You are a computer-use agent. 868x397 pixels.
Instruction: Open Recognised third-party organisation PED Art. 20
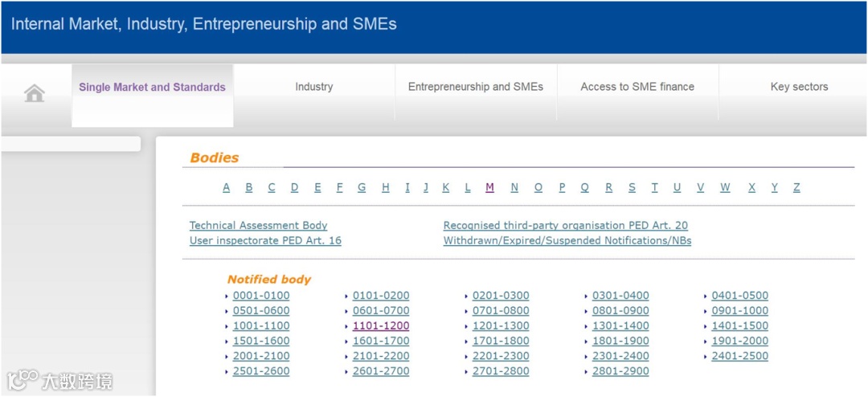click(x=565, y=226)
